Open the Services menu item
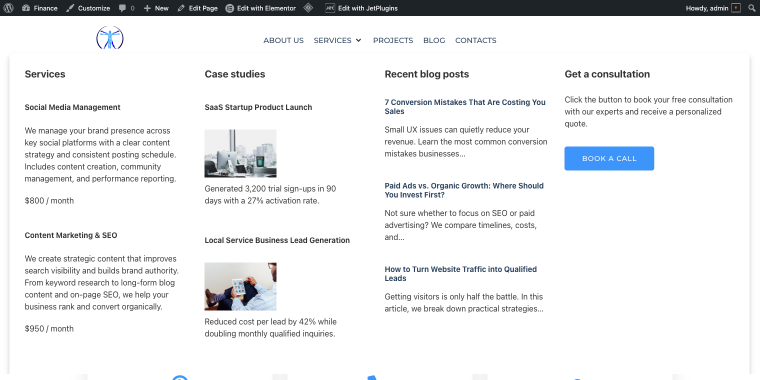This screenshot has width=760, height=380. [x=332, y=40]
